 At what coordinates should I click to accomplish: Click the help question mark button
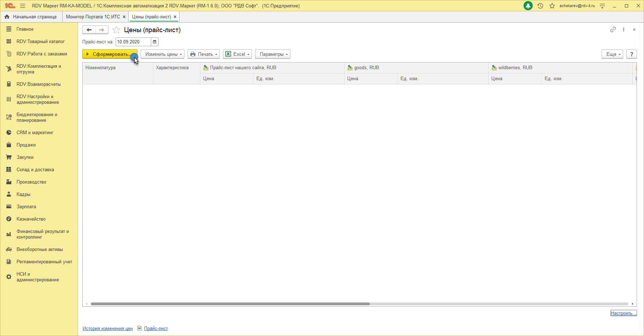631,54
